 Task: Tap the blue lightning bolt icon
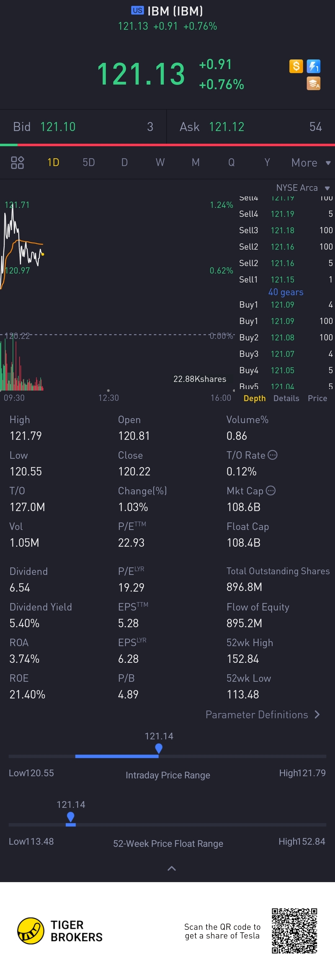(x=313, y=66)
